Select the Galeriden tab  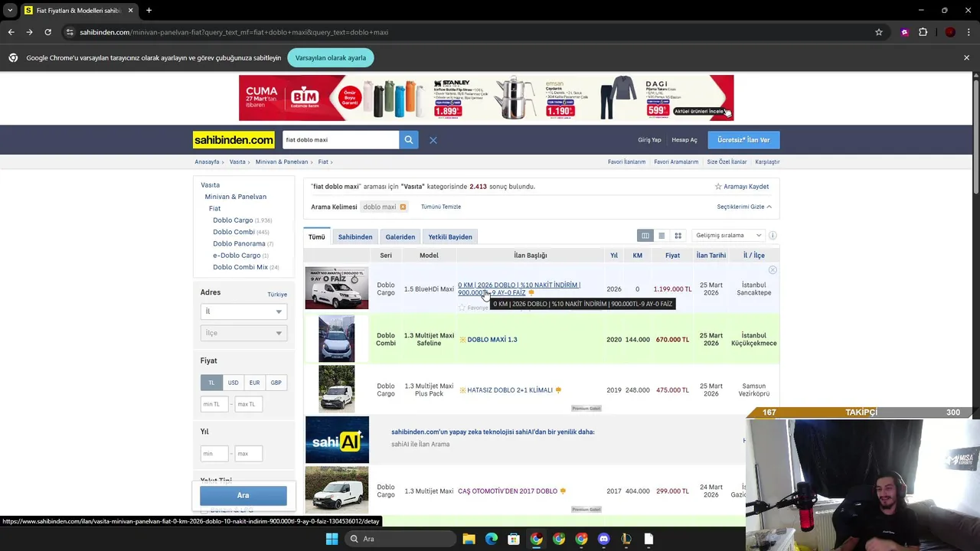[x=400, y=236]
